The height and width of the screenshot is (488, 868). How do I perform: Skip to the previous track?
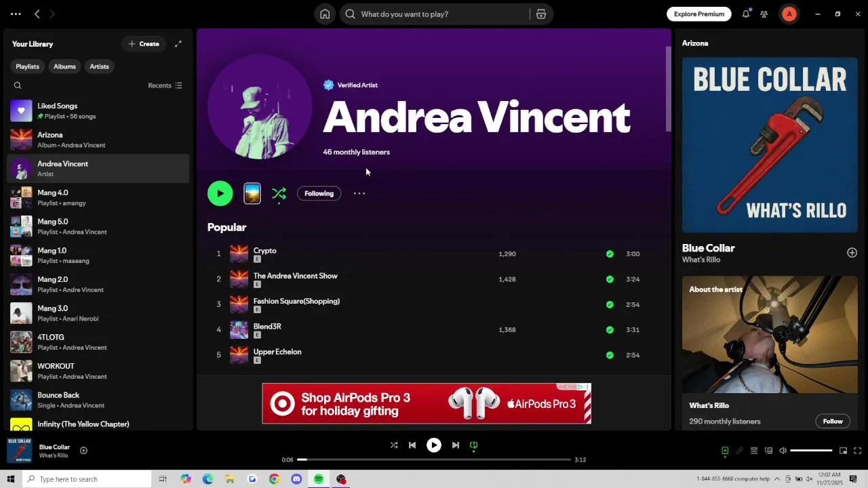point(412,445)
